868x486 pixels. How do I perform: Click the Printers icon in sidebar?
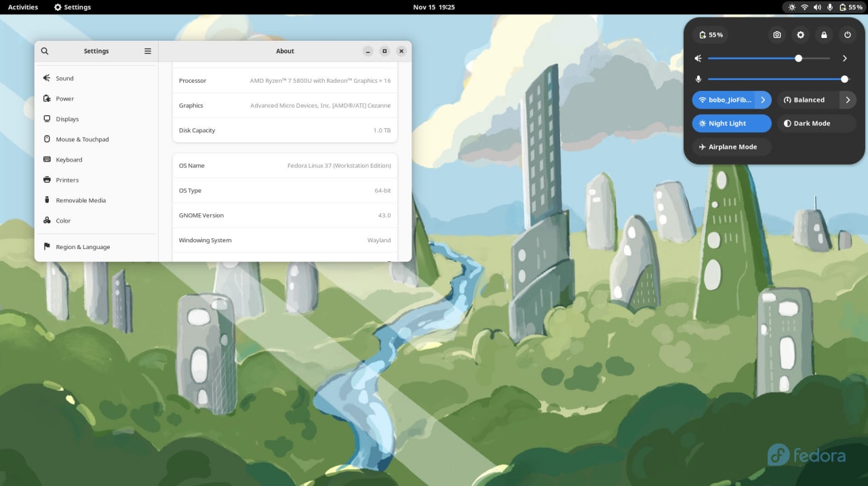click(x=47, y=180)
